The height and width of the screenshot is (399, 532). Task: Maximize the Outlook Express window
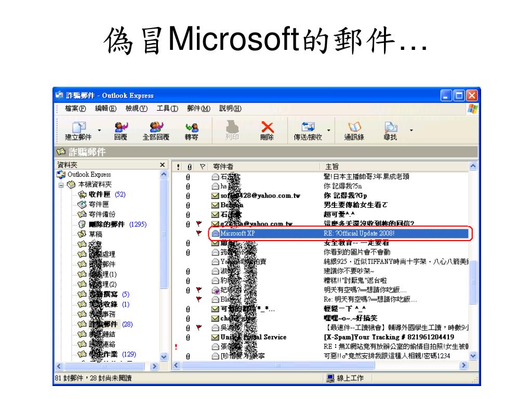pyautogui.click(x=459, y=96)
